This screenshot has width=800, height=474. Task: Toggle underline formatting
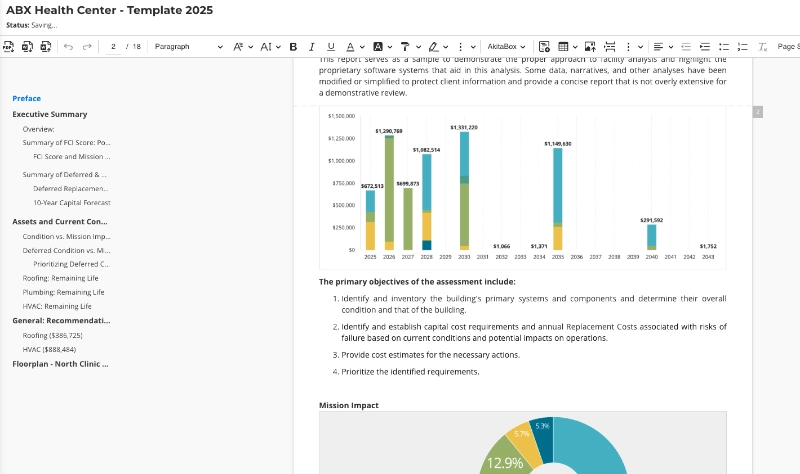click(x=331, y=46)
